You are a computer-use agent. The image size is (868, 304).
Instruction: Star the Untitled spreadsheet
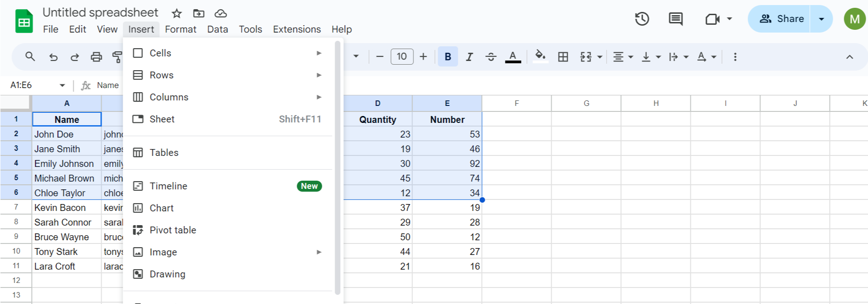[177, 13]
